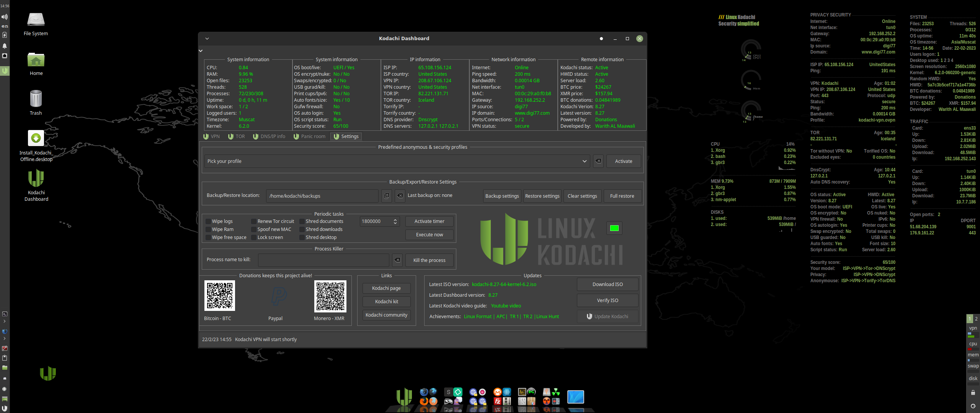Open notifications bell icon in left panel
Image resolution: width=980 pixels, height=413 pixels.
click(x=5, y=46)
